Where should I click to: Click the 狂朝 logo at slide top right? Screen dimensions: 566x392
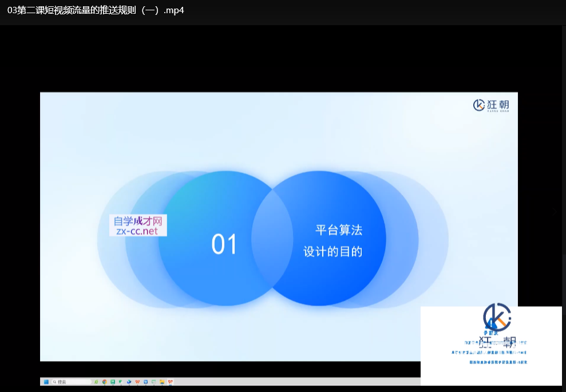pos(491,105)
